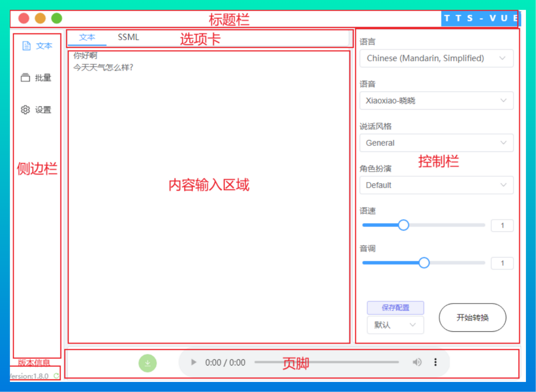Open the 语言 language dropdown
The image size is (536, 392).
[436, 58]
